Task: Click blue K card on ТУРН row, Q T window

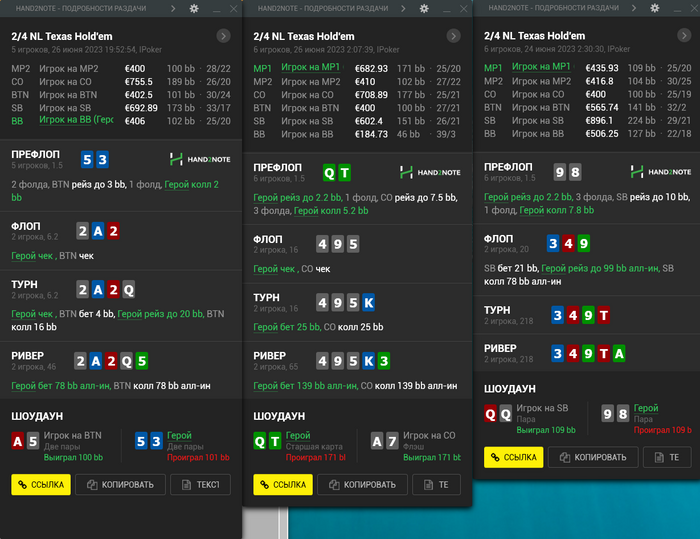Action: tap(368, 303)
